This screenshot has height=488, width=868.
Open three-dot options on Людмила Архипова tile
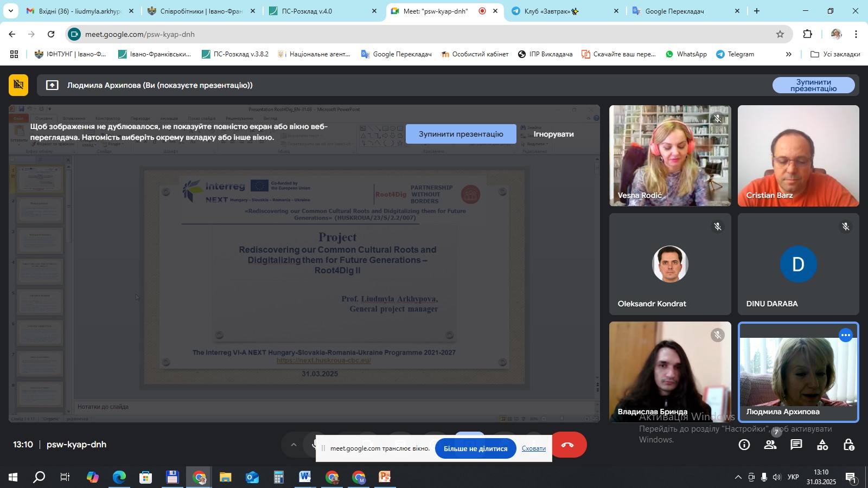pyautogui.click(x=845, y=335)
